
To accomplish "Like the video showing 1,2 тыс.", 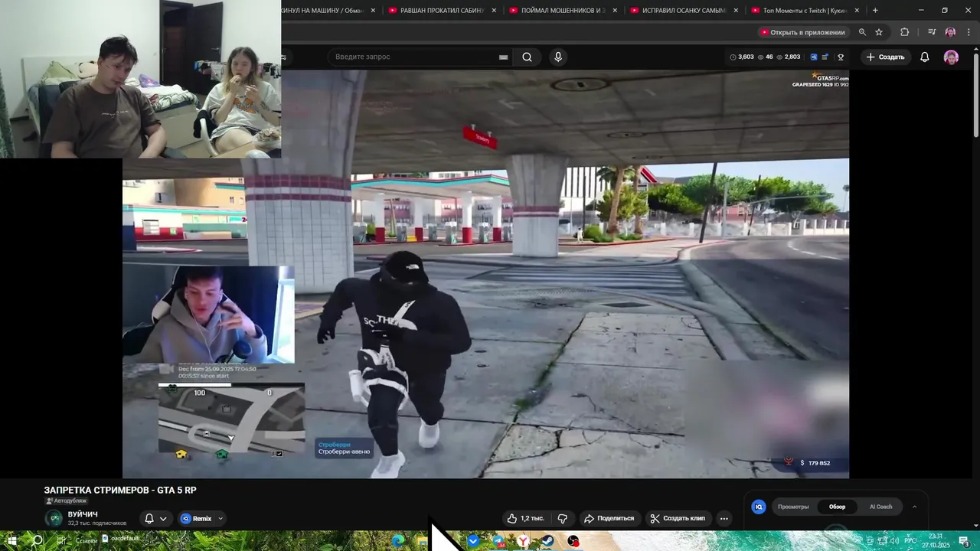I will click(x=525, y=518).
